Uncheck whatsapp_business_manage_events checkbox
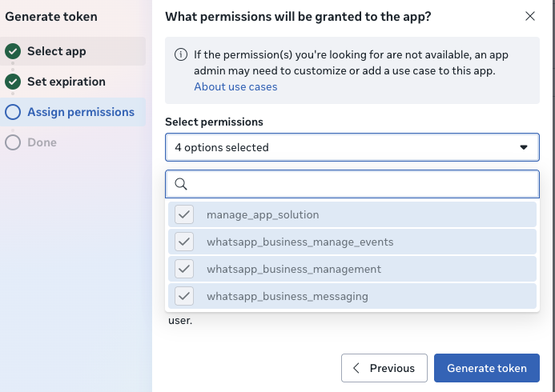 [x=185, y=242]
